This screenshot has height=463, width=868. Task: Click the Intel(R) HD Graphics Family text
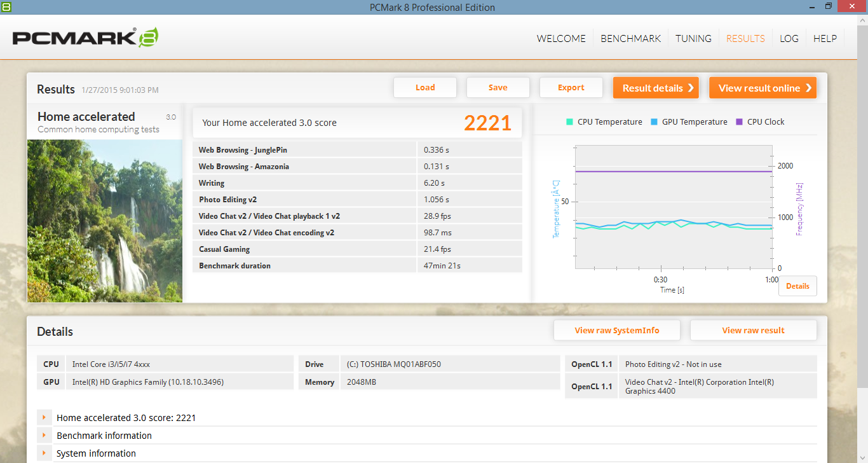pos(148,382)
